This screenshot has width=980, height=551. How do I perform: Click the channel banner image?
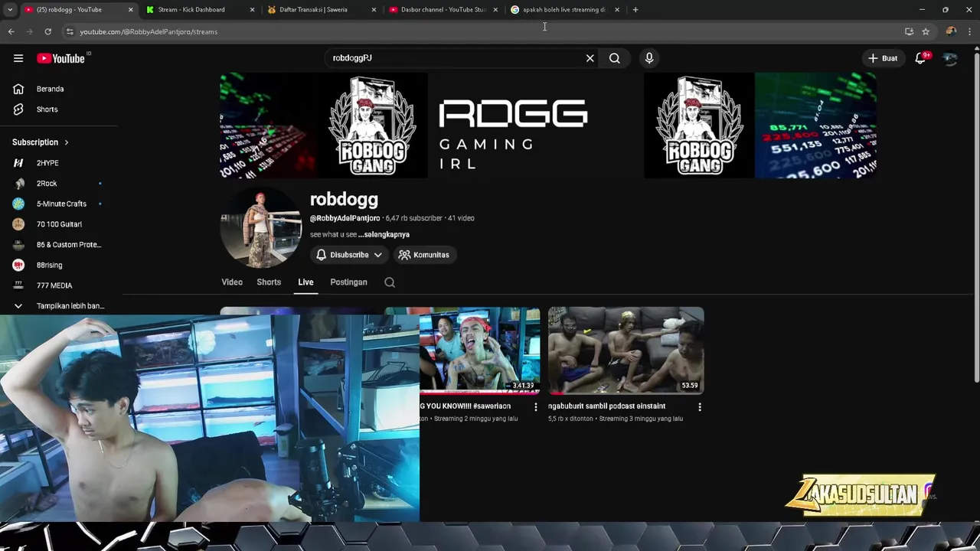tap(548, 126)
